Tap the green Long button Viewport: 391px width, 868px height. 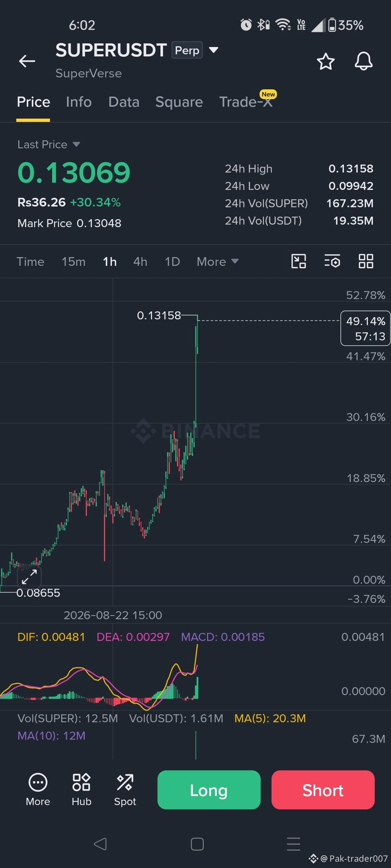(x=209, y=790)
